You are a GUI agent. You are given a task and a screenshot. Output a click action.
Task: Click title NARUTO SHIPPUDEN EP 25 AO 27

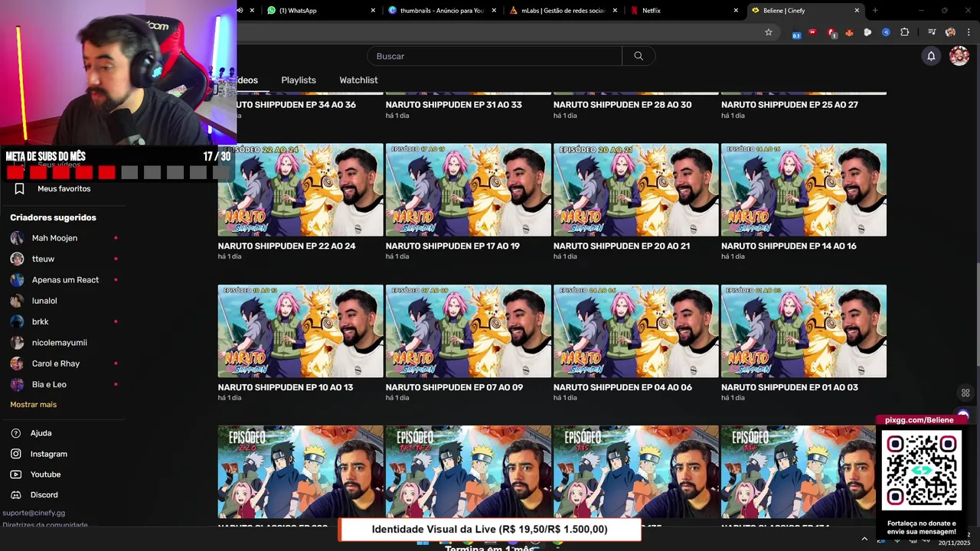tap(789, 105)
